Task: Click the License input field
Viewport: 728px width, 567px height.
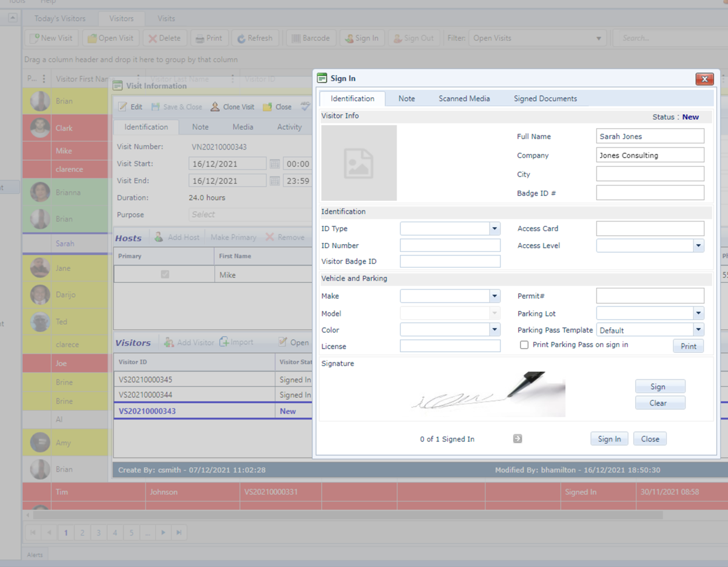Action: coord(450,346)
